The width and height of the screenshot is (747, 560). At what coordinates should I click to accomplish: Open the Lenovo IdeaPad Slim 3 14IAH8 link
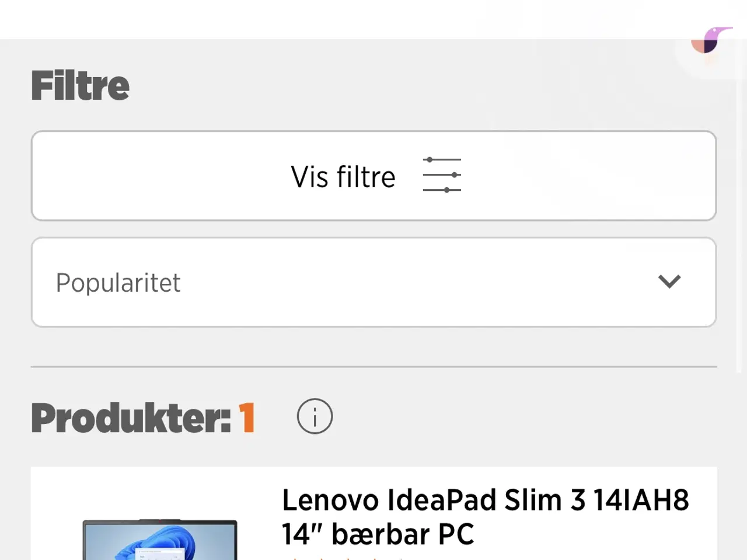(x=486, y=500)
